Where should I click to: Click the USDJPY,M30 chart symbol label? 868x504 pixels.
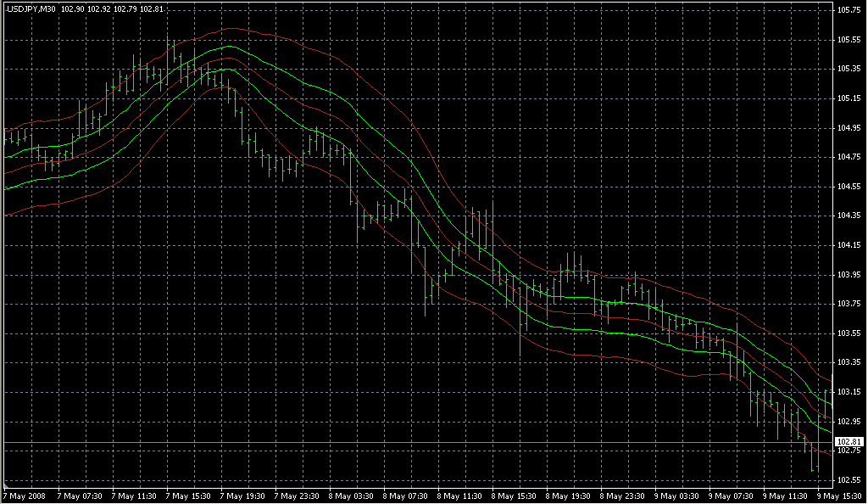pyautogui.click(x=31, y=9)
